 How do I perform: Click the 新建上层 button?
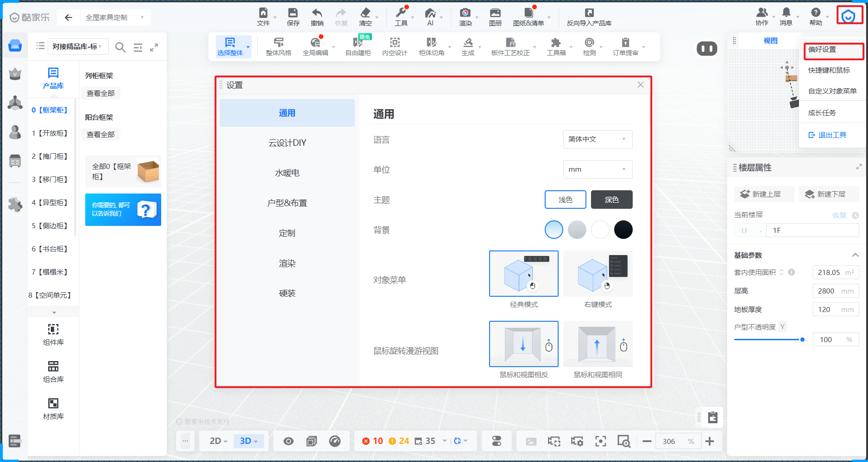[764, 194]
